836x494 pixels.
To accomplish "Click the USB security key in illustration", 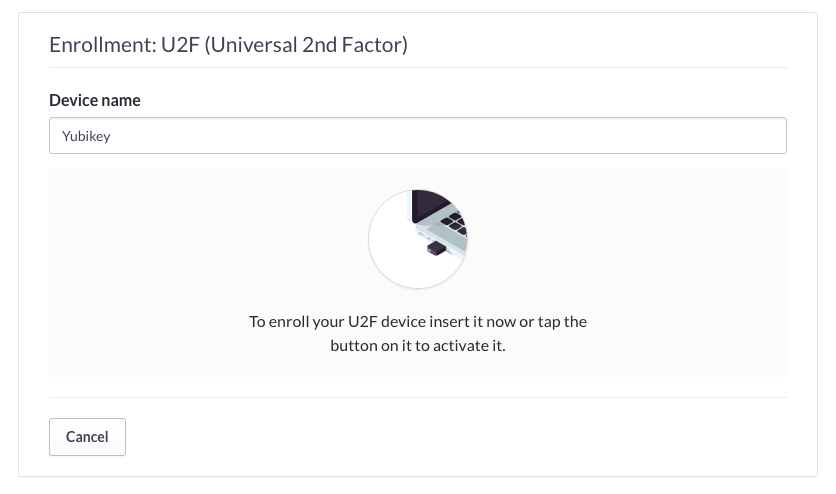I will click(435, 247).
